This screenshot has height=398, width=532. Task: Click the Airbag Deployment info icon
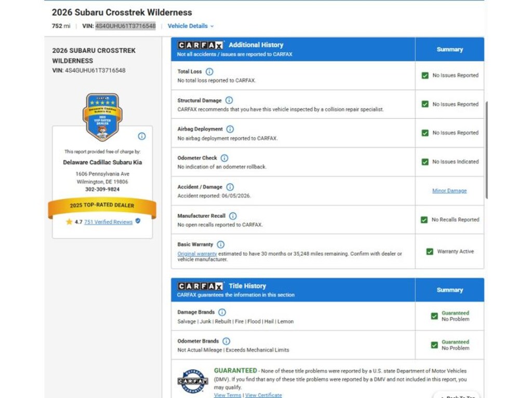click(230, 129)
